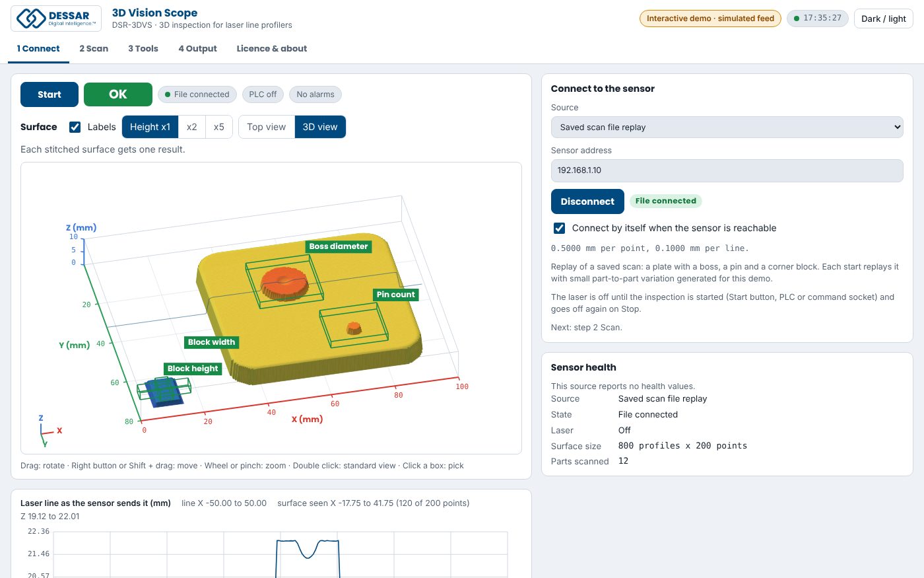
Task: Click the Disconnect button
Action: [587, 201]
